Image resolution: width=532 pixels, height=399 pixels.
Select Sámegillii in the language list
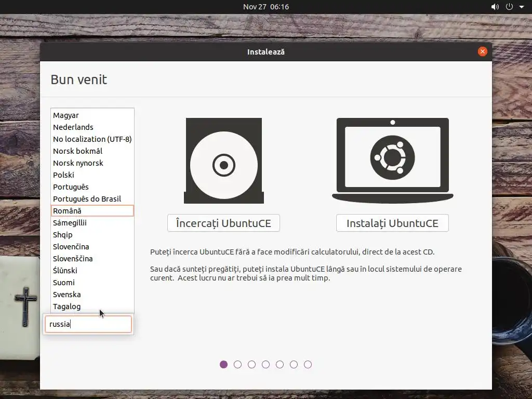92,223
